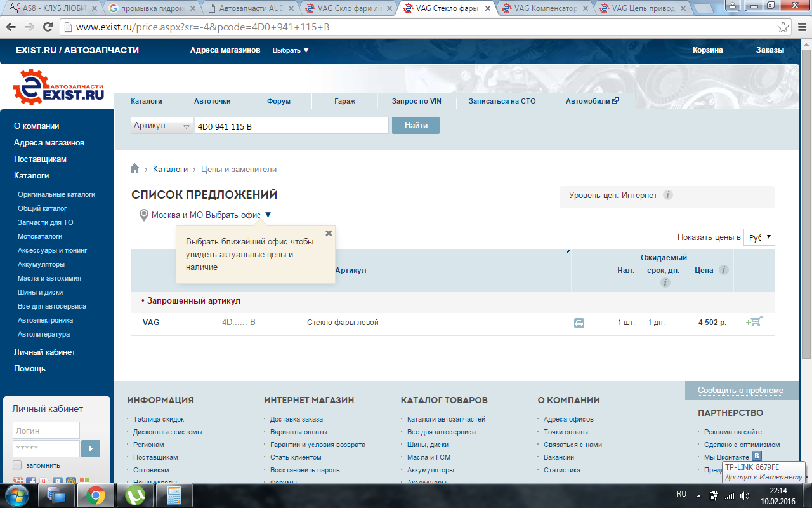Click the Найти search button
Viewport: 812px width, 508px height.
[x=416, y=126]
